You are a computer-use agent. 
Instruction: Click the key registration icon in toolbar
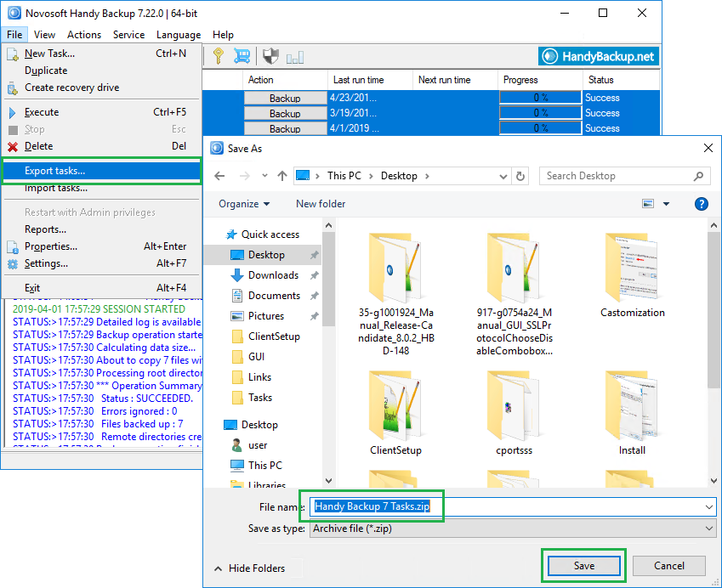(219, 56)
